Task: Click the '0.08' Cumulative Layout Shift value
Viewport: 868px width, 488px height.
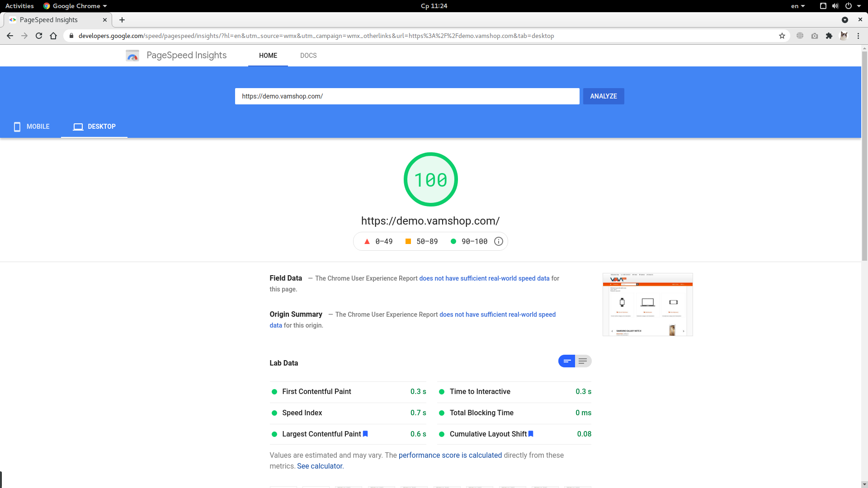Action: 584,434
